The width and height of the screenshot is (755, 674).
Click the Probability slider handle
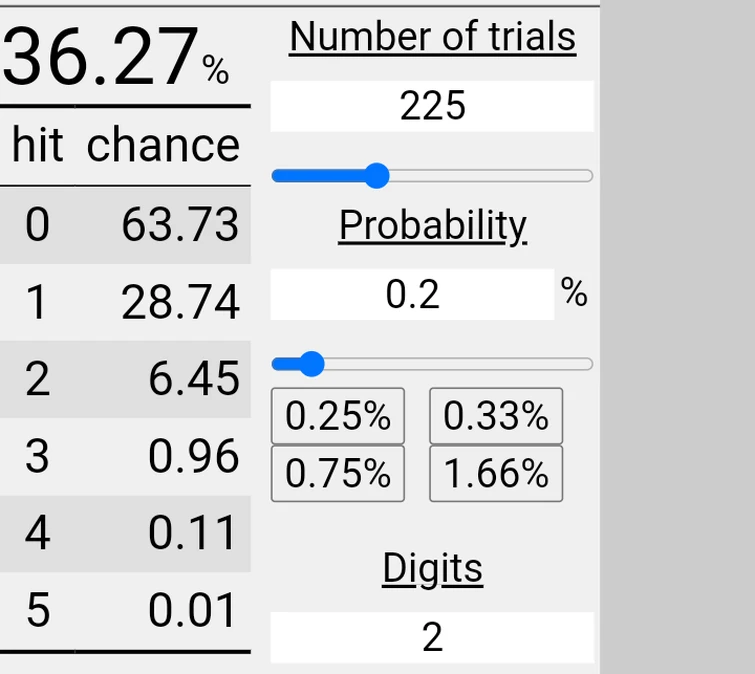pyautogui.click(x=311, y=364)
